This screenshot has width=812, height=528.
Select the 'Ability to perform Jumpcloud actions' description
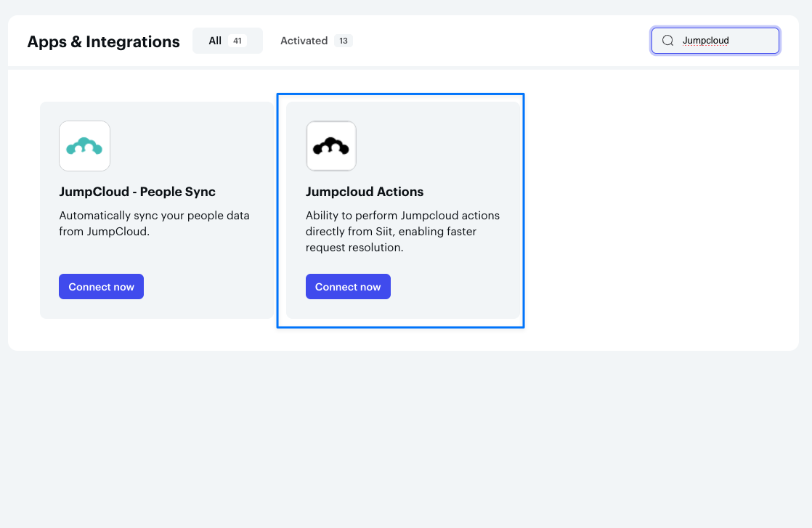[403, 232]
